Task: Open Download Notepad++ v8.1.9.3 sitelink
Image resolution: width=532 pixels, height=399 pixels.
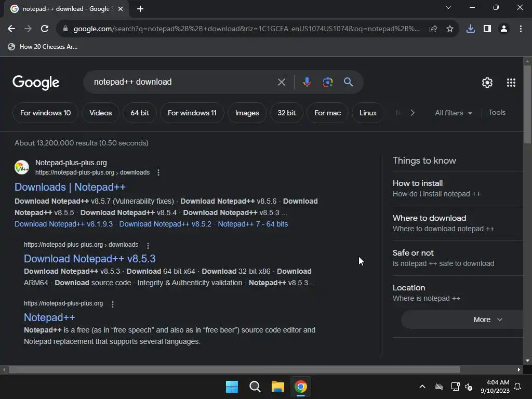Action: pyautogui.click(x=63, y=224)
